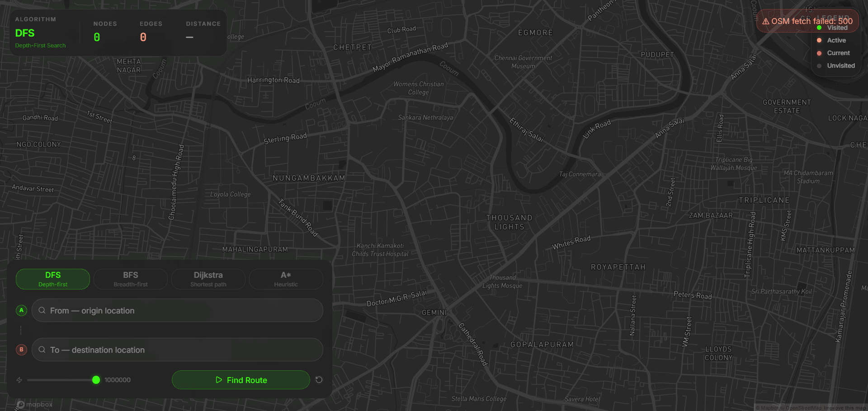Click the ROYAPETTAH map label

pos(618,267)
